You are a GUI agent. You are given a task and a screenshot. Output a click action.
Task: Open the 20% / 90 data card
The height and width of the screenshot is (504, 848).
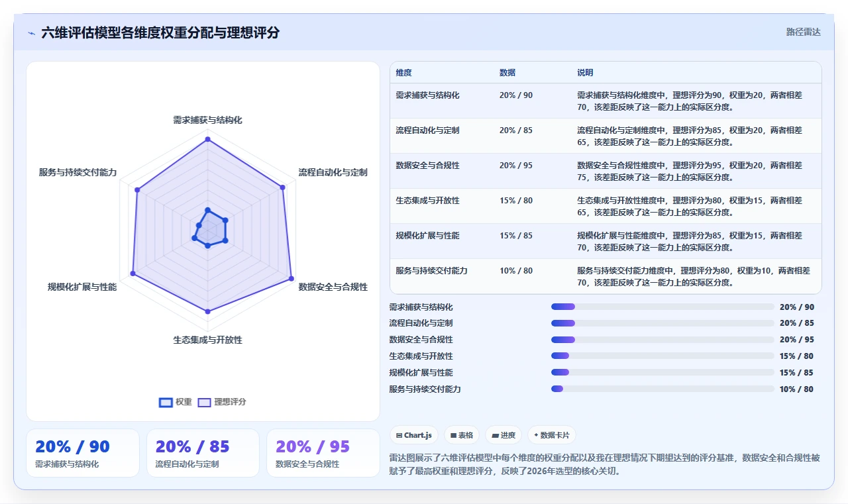coord(83,453)
